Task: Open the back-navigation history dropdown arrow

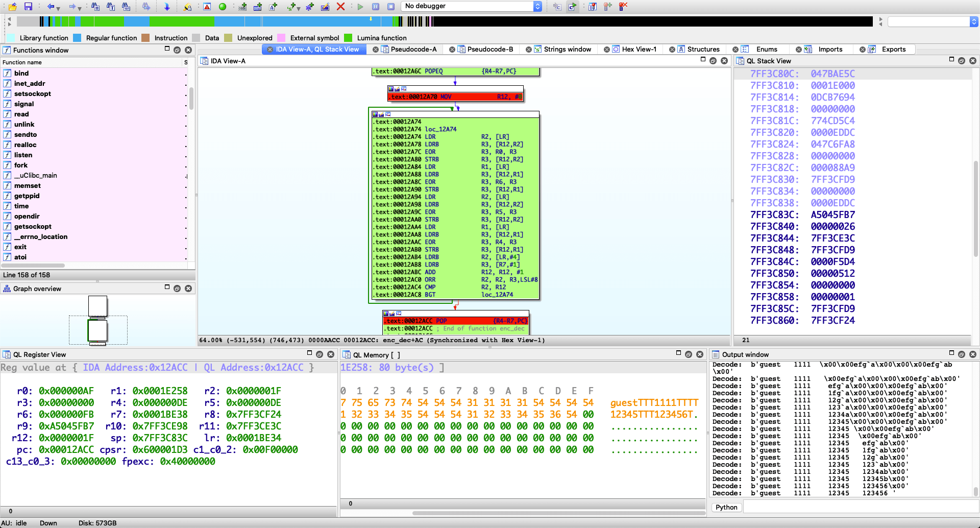Action: [58, 8]
